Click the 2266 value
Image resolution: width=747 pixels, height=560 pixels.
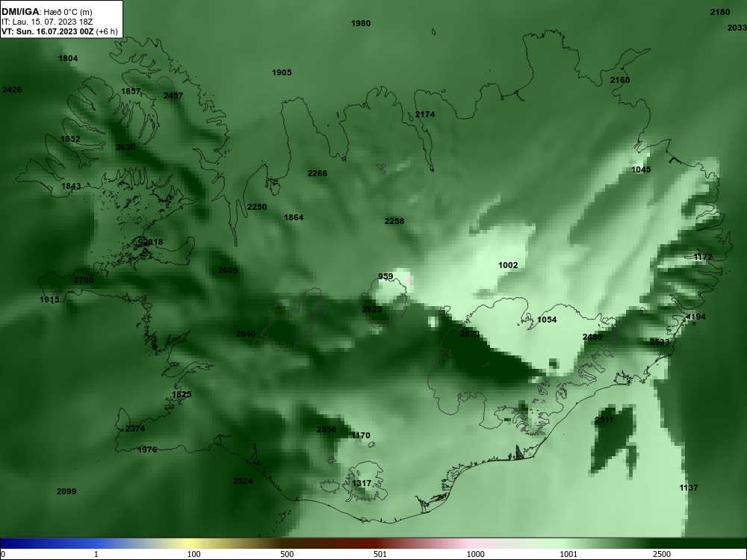[317, 174]
